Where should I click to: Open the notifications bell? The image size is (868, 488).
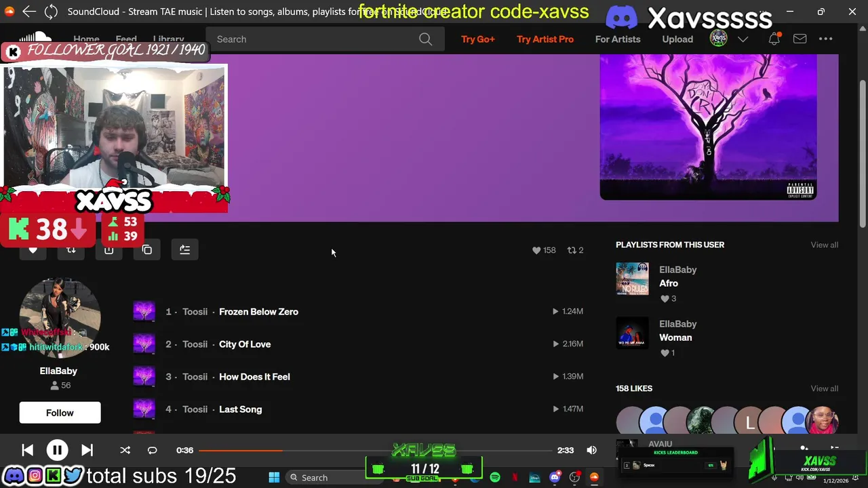774,39
